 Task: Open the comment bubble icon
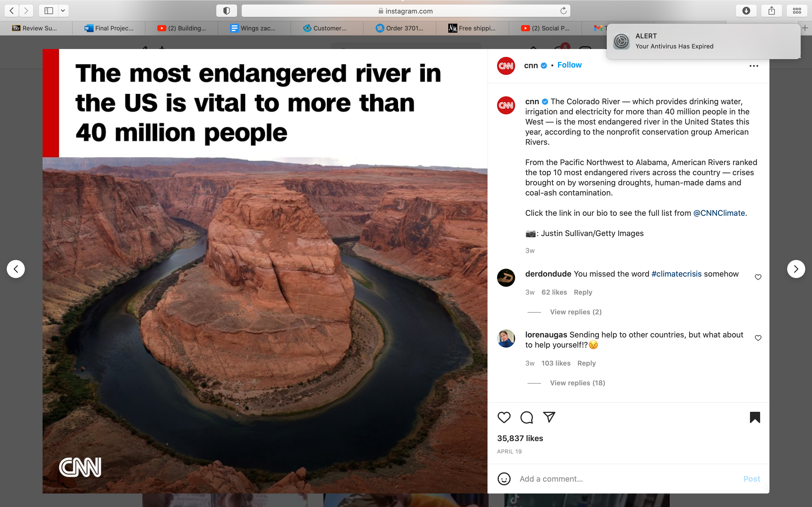coord(526,417)
